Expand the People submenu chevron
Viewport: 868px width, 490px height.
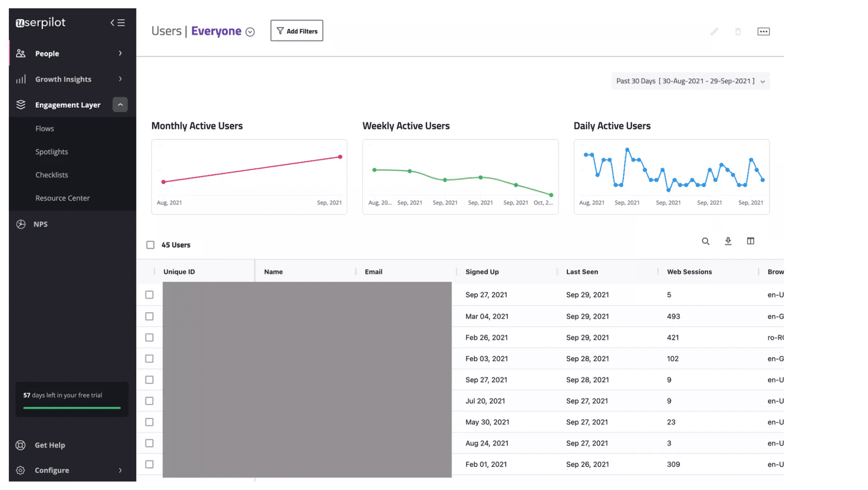[x=120, y=54]
